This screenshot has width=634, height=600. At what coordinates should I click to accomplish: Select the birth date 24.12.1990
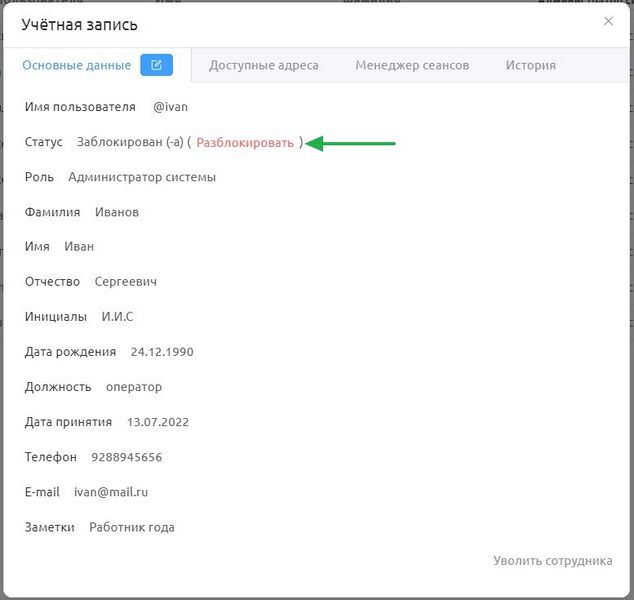[x=162, y=352]
